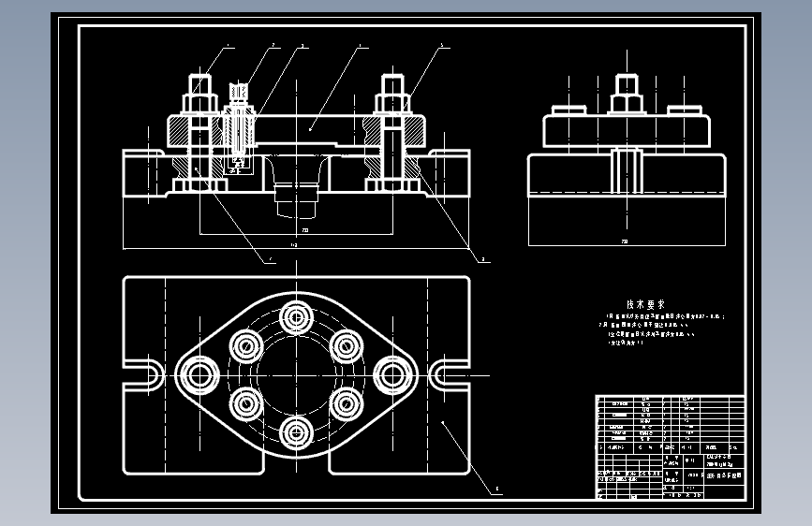Select the top plan view with eight bolt circles

(x=296, y=375)
